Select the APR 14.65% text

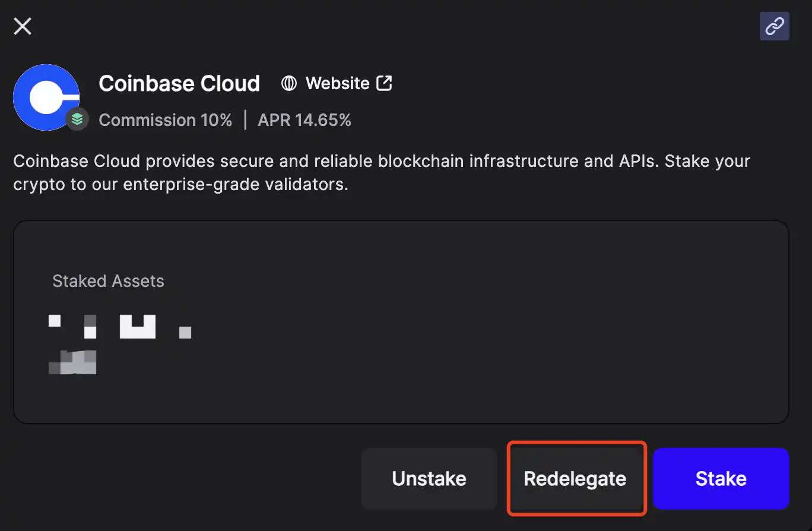[304, 121]
